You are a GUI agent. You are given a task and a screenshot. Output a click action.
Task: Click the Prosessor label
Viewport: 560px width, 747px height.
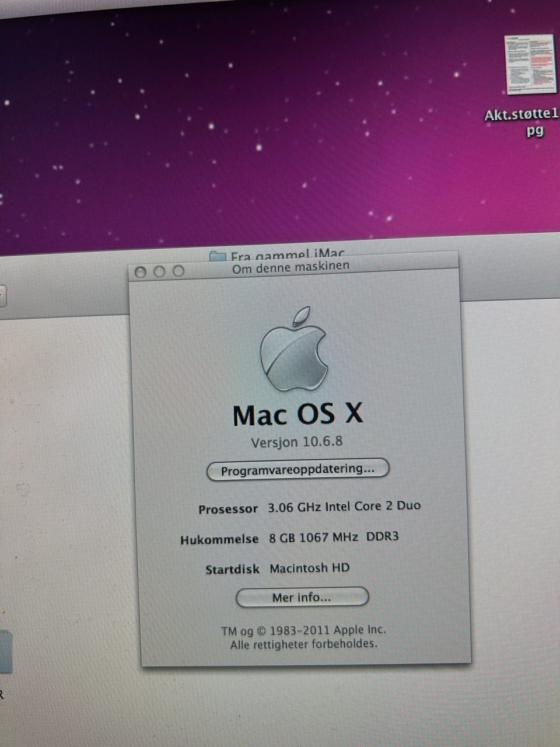pos(228,509)
